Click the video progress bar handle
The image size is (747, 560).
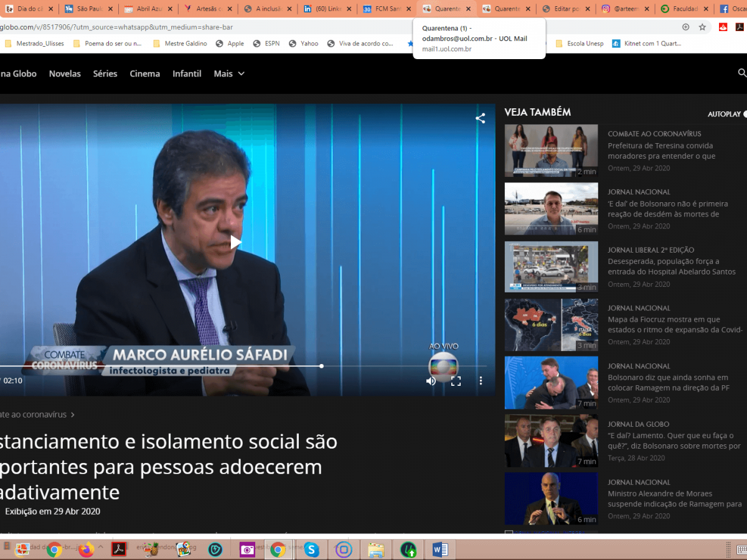pyautogui.click(x=321, y=366)
